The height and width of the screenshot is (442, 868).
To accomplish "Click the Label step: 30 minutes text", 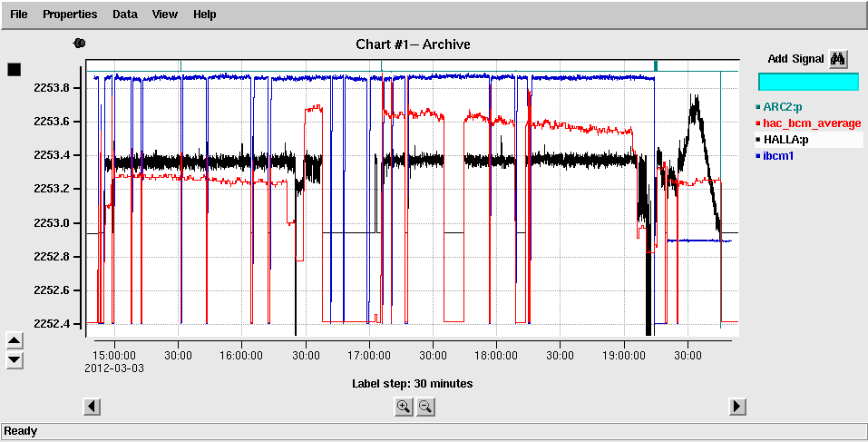I will [x=413, y=383].
